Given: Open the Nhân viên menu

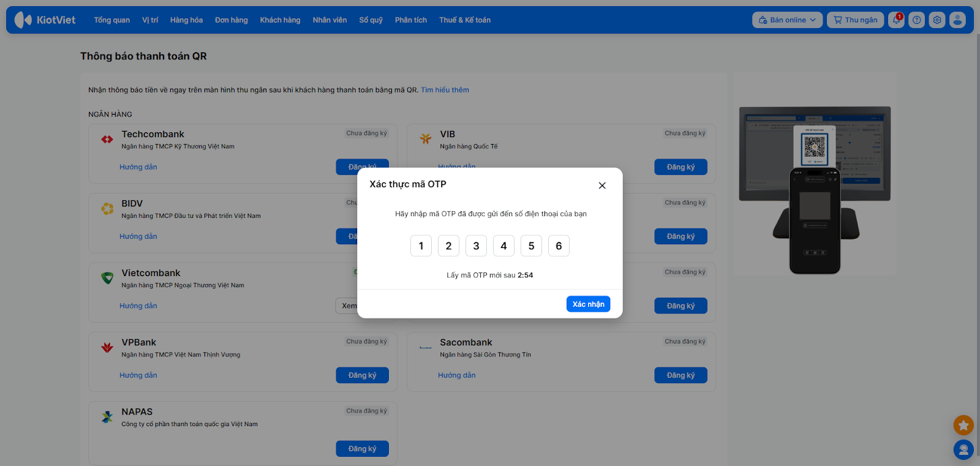Looking at the screenshot, I should pyautogui.click(x=330, y=20).
